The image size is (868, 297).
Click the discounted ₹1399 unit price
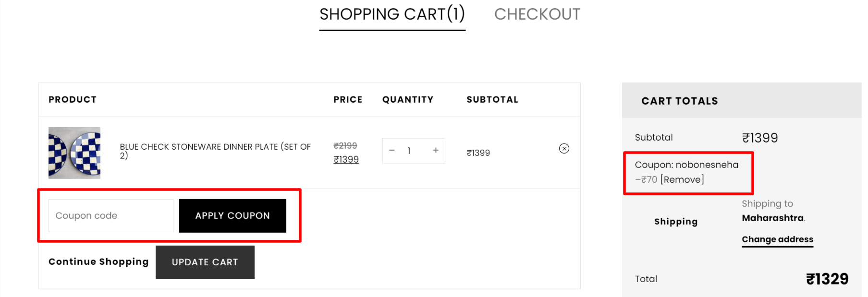click(346, 159)
